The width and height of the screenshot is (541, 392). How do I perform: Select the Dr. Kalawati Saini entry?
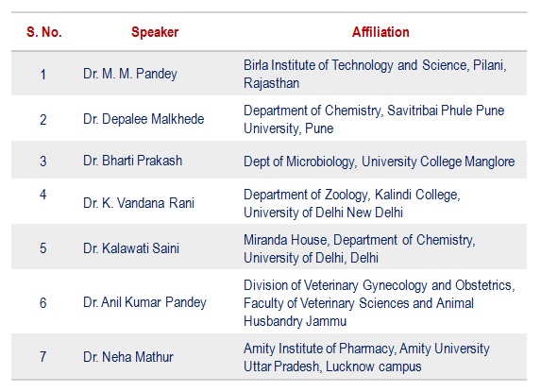pyautogui.click(x=131, y=248)
